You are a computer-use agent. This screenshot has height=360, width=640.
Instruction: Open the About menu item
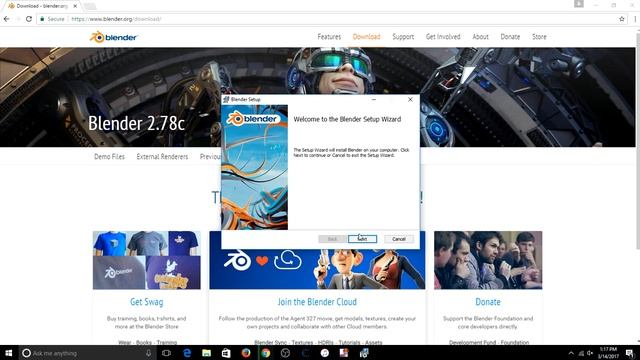pos(480,37)
